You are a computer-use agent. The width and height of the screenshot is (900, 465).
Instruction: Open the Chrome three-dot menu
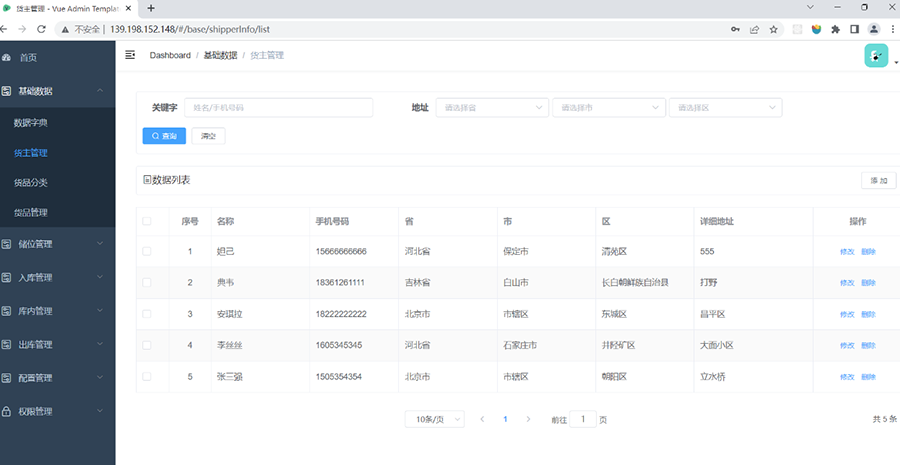[892, 29]
